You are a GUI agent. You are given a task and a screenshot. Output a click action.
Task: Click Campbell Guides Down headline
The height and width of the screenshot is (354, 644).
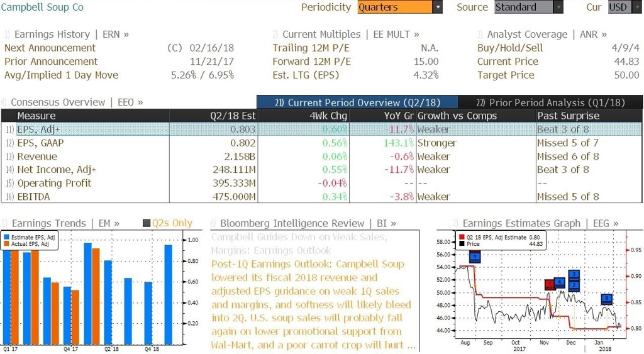(299, 243)
